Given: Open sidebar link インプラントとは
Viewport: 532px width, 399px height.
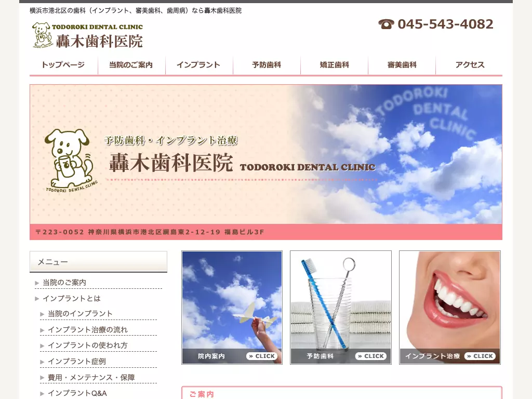Looking at the screenshot, I should [72, 298].
